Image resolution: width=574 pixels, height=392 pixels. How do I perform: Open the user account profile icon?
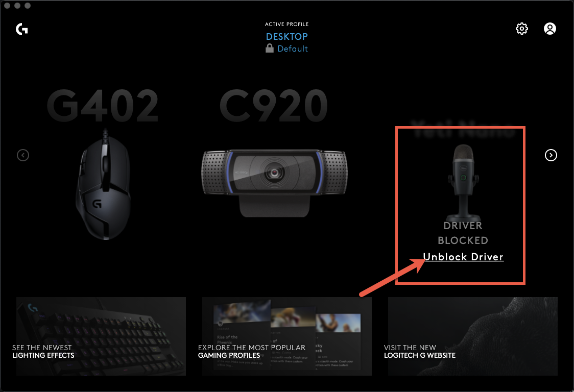pos(550,29)
